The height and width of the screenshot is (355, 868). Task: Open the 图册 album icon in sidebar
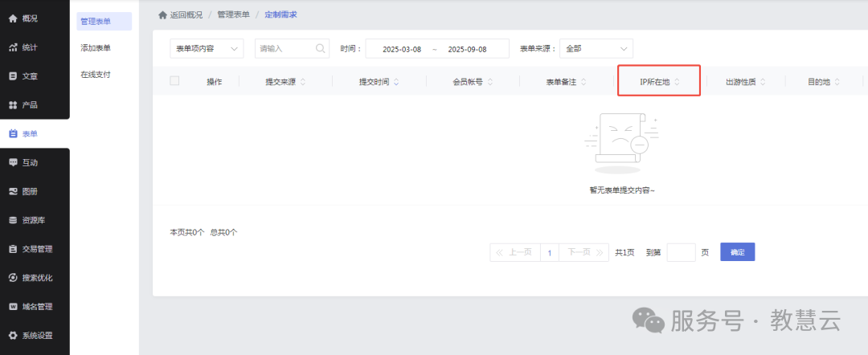click(x=13, y=191)
